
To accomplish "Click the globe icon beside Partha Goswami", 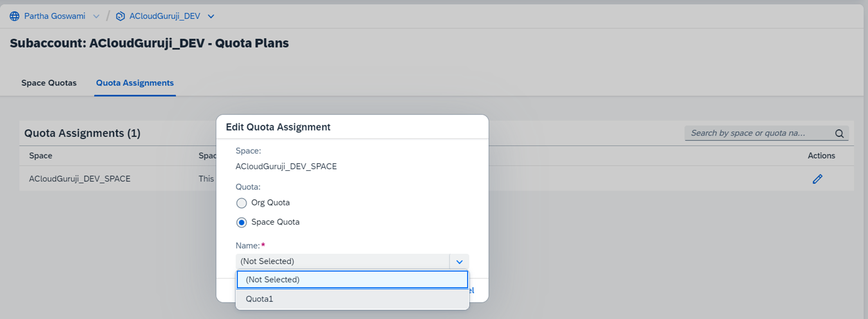I will tap(15, 16).
